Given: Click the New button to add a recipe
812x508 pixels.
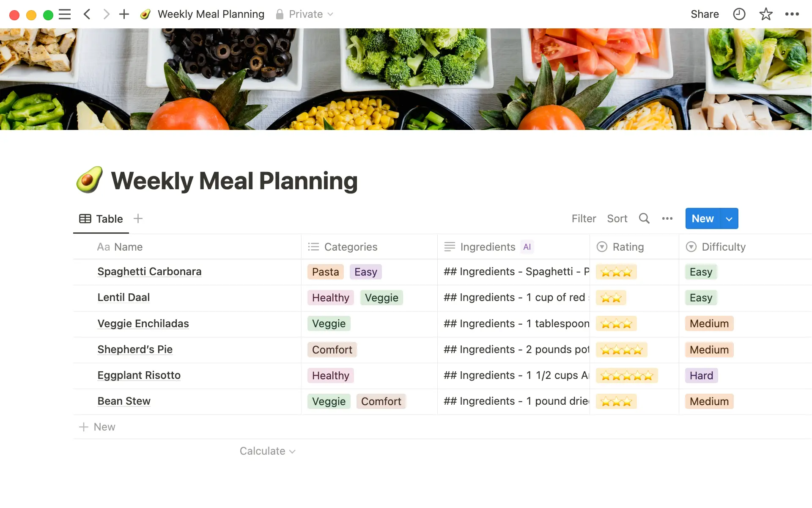Looking at the screenshot, I should point(702,218).
